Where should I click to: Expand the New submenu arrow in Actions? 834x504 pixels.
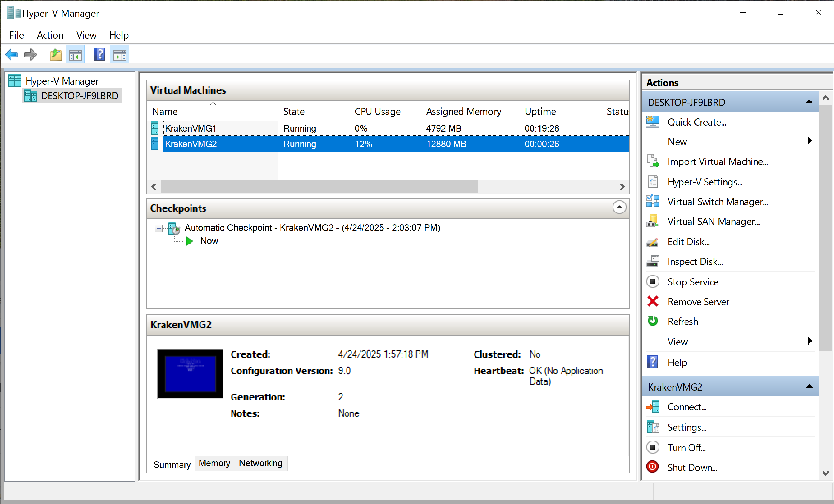coord(810,141)
